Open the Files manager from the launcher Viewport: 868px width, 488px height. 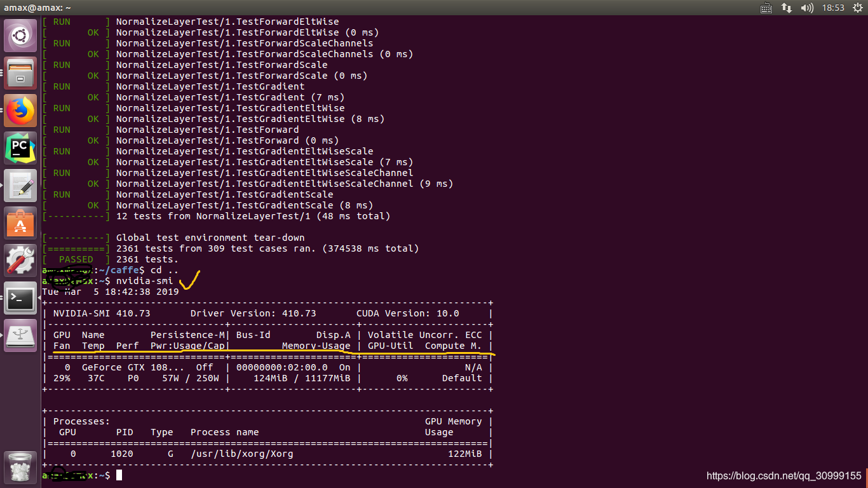tap(21, 73)
